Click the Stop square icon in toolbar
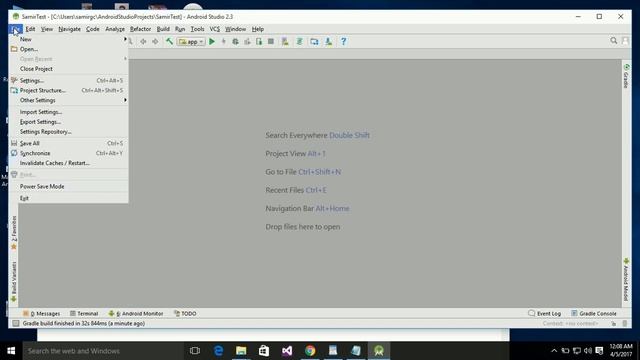Screen dimensions: 640x360 pos(271,41)
